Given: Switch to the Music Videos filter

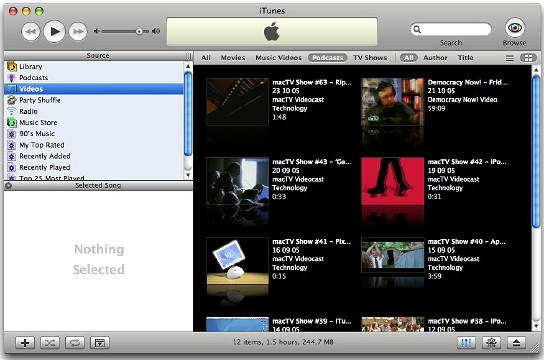Looking at the screenshot, I should click(x=278, y=58).
